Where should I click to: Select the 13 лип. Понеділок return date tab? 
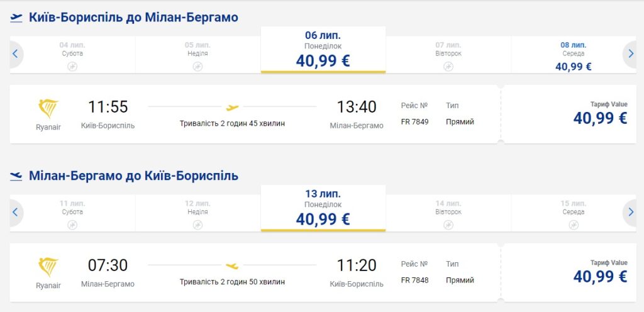pos(323,208)
